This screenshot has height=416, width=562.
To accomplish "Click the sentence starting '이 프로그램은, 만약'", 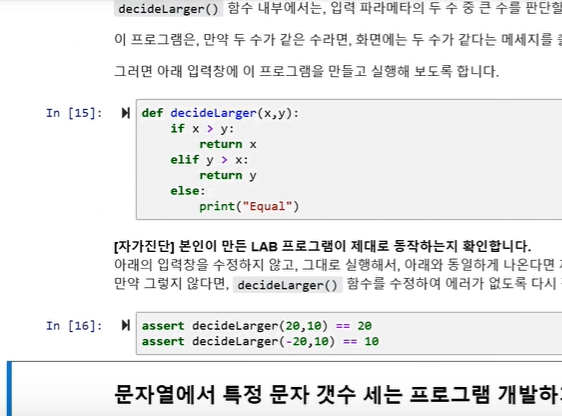I will pos(338,39).
